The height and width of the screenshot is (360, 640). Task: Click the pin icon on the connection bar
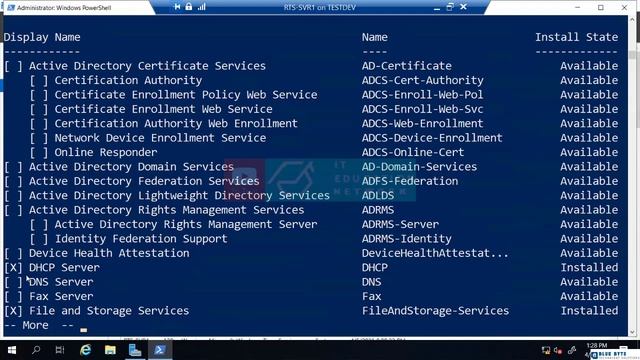click(x=177, y=7)
